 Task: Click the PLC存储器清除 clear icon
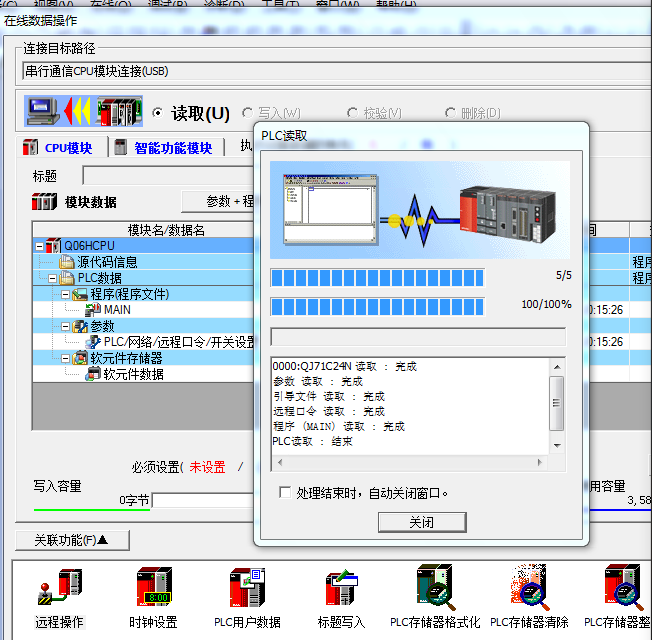pos(529,587)
